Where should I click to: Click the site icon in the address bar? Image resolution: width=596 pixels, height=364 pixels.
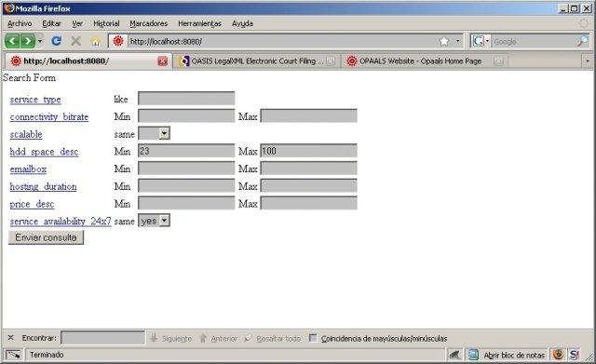118,41
